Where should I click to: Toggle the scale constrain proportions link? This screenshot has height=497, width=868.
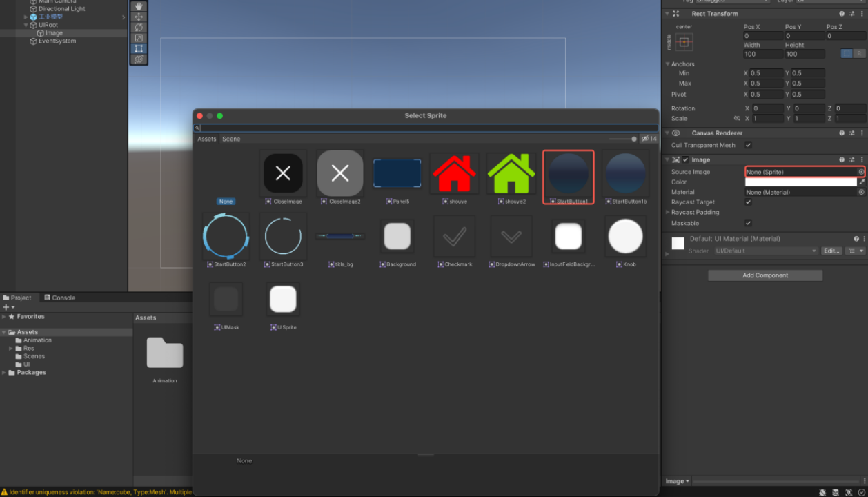pyautogui.click(x=737, y=119)
